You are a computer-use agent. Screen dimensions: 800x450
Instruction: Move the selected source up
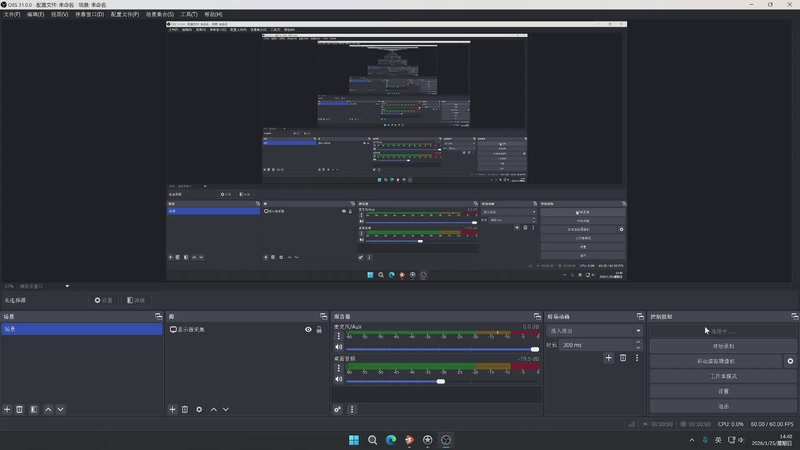pyautogui.click(x=214, y=409)
